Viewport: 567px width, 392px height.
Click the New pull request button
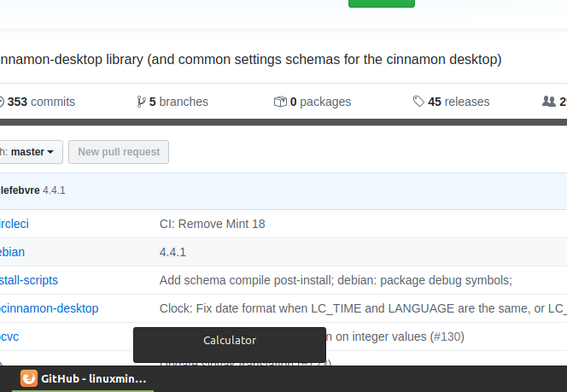[119, 152]
